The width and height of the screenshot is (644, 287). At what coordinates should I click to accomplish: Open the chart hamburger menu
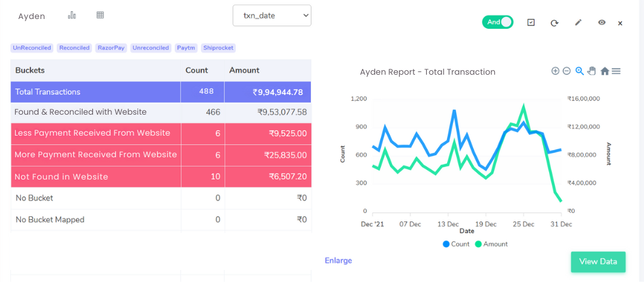pos(616,71)
